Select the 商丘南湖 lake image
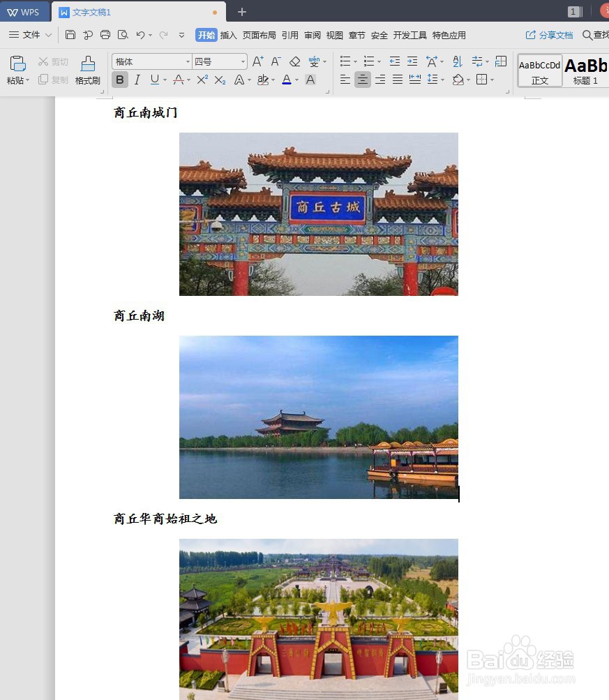 point(319,417)
